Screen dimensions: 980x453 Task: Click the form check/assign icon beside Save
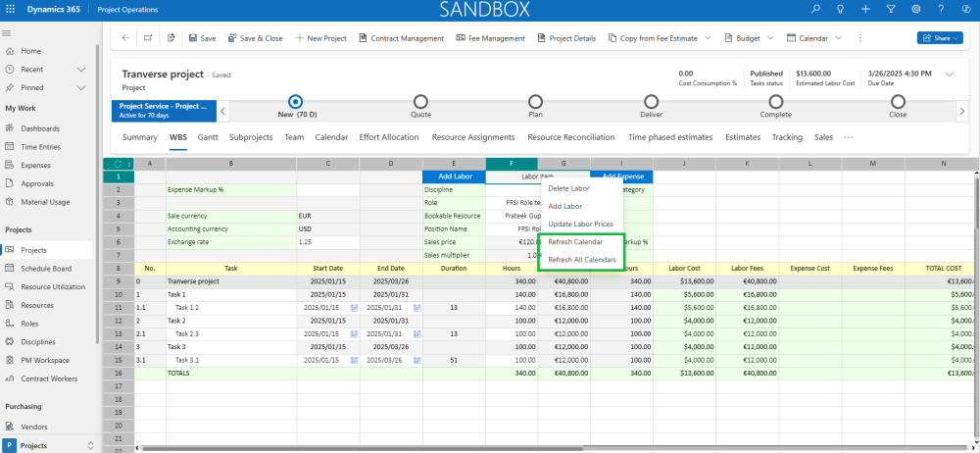click(171, 38)
